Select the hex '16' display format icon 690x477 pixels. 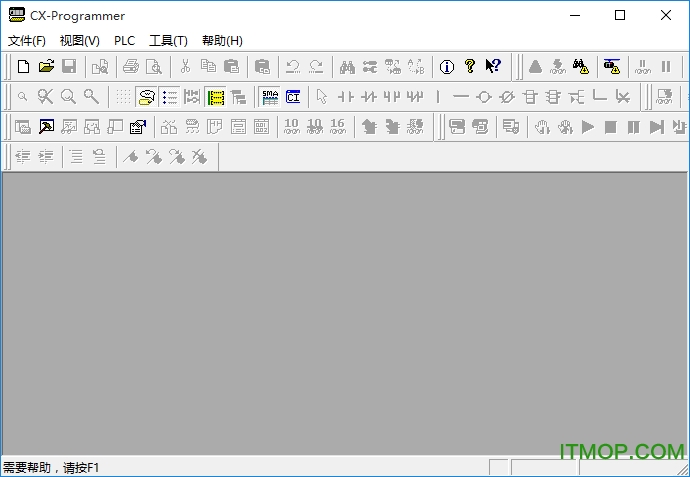[x=338, y=127]
